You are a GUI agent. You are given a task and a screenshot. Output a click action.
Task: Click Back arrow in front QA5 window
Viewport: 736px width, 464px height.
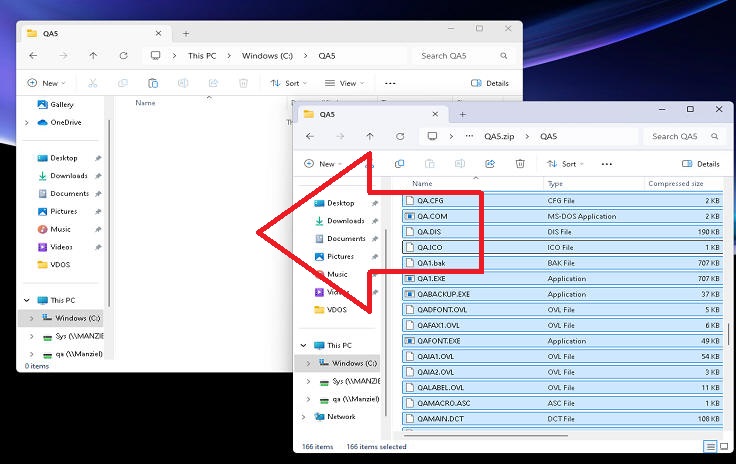[x=310, y=136]
